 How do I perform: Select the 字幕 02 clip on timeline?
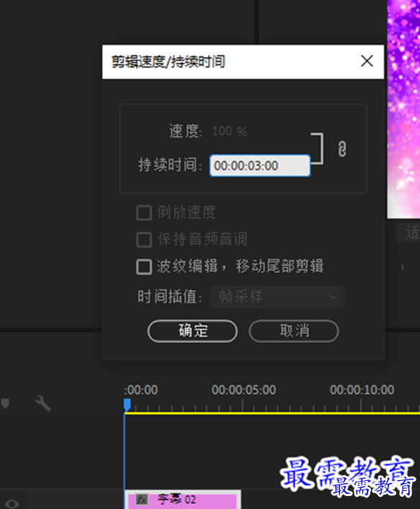[182, 500]
